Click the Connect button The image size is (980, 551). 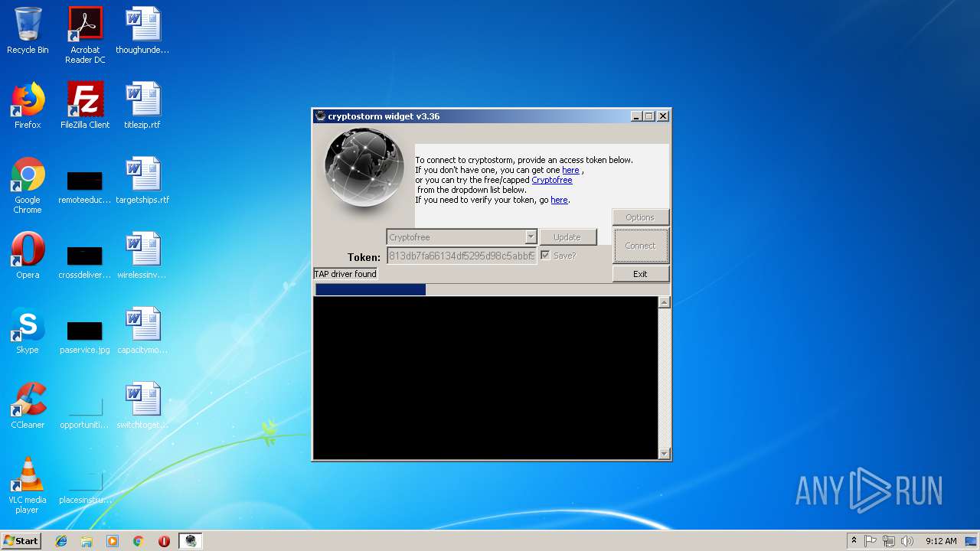[640, 246]
